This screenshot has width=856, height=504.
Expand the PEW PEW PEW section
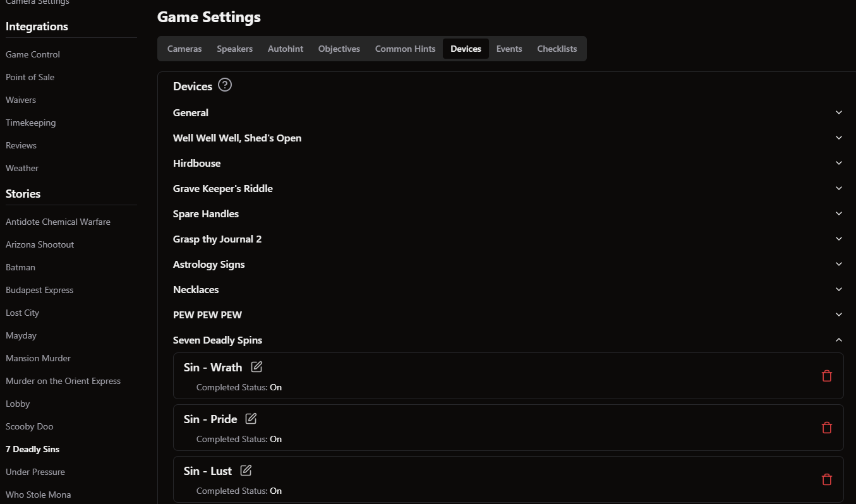[x=839, y=315]
